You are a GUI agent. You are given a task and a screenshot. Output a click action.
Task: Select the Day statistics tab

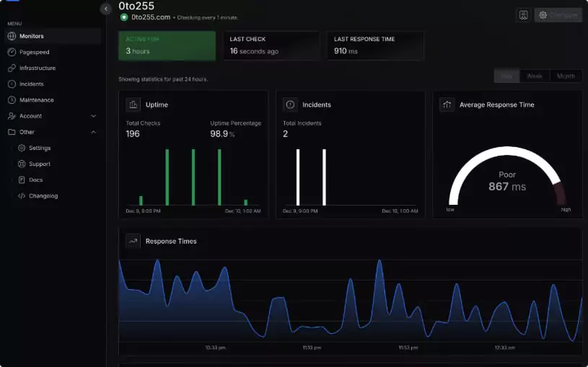click(506, 76)
